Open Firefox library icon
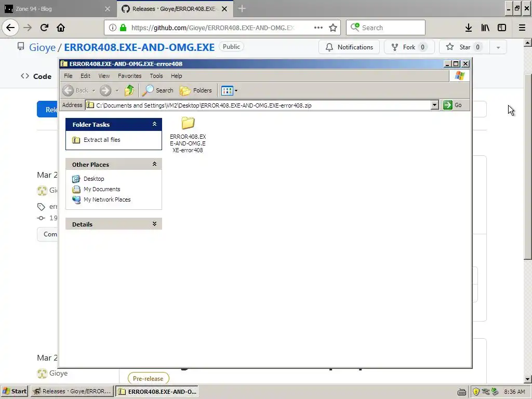The width and height of the screenshot is (532, 399). coord(485,28)
